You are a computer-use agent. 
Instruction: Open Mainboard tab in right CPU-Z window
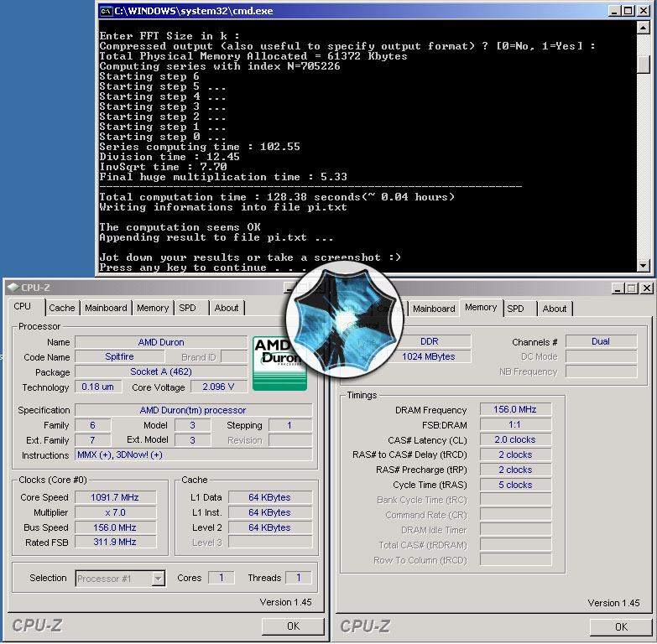tap(434, 309)
